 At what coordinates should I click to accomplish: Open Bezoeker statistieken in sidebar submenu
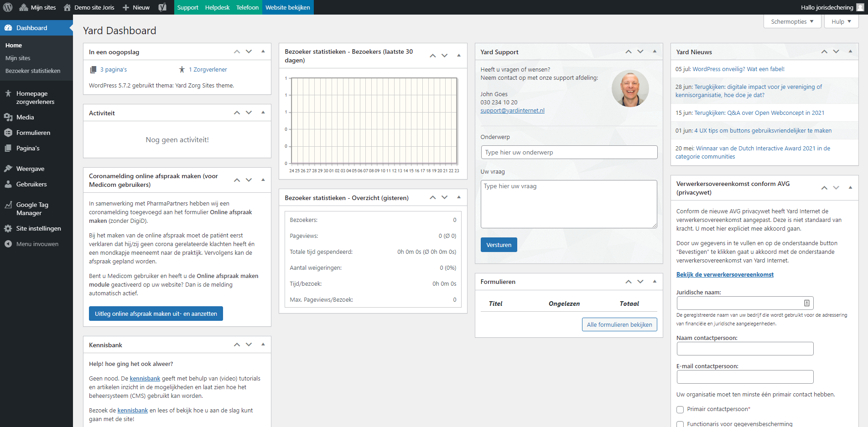[x=33, y=71]
